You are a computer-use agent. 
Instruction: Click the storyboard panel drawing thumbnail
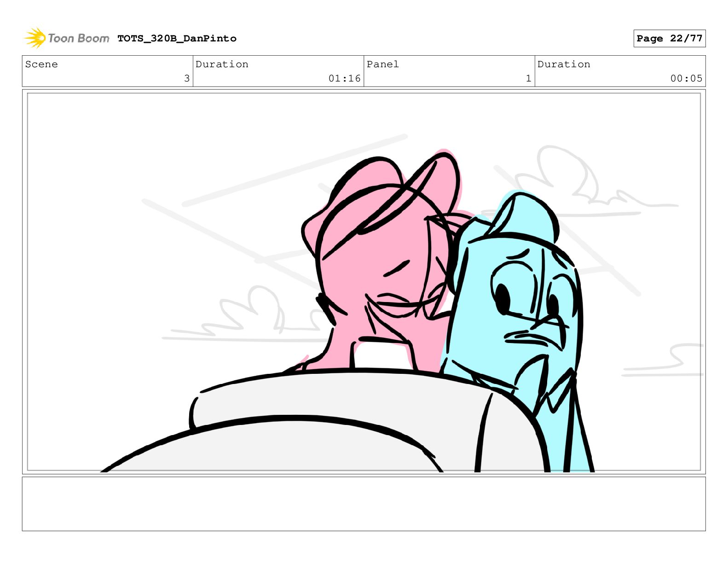pos(364,282)
